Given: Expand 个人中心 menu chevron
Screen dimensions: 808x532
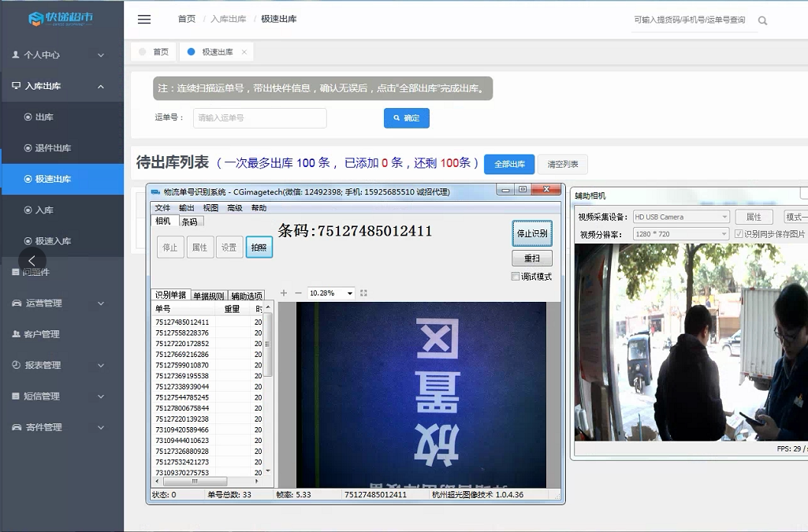Looking at the screenshot, I should pos(101,55).
